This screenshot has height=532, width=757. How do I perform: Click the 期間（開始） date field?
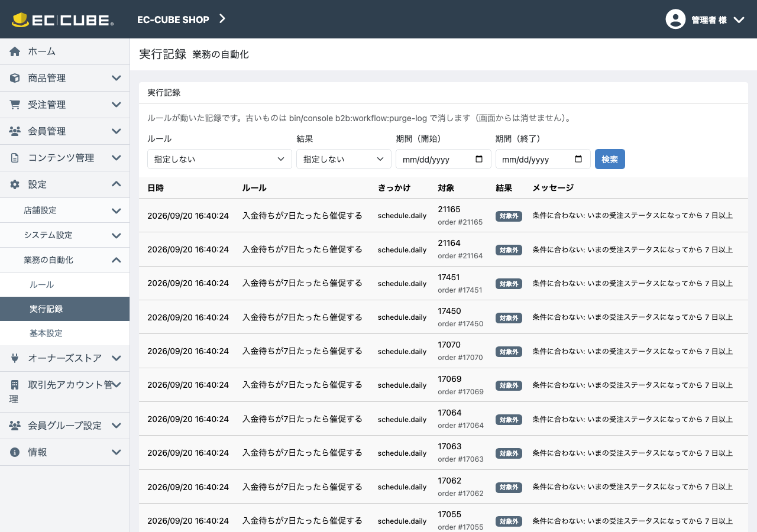pyautogui.click(x=444, y=159)
